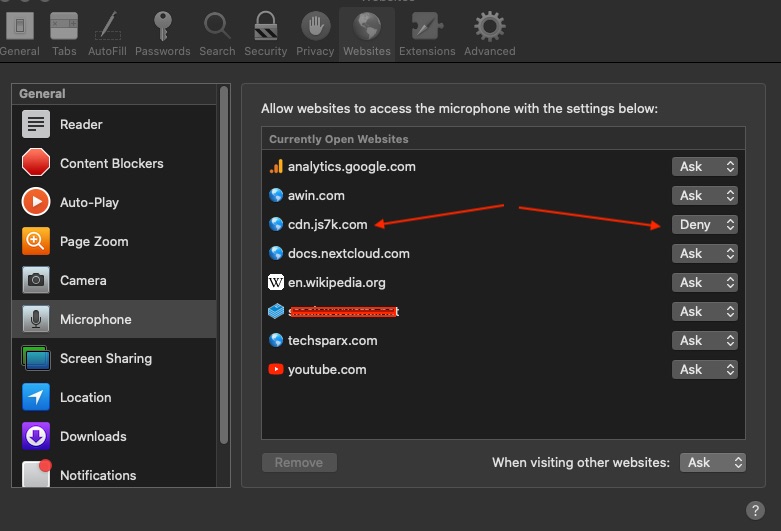
Task: Select the cdn.js7k.com website row
Action: point(503,225)
